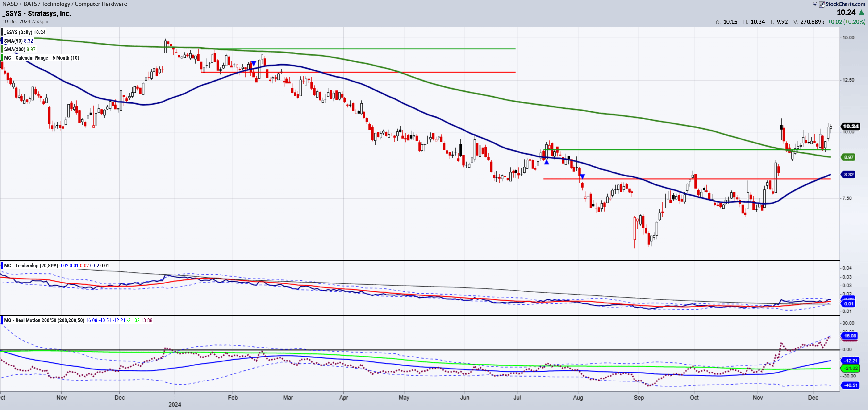Click the blue 8.32 SMA price tag
This screenshot has width=868, height=410.
coord(848,174)
